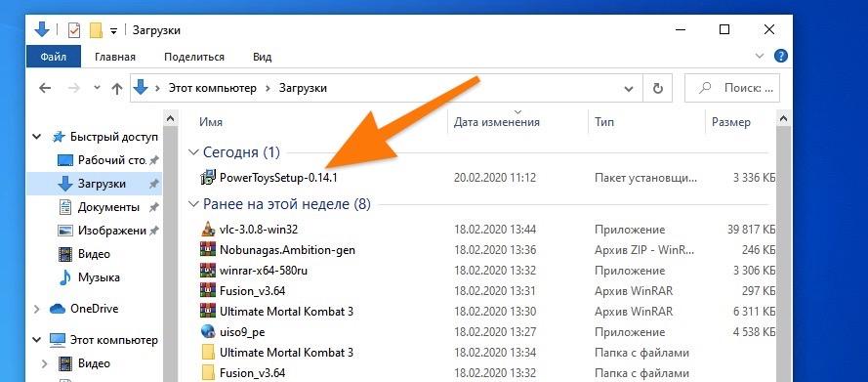Screen dimensions: 868x382
Task: Click the file list scroll up arrow
Action: pyautogui.click(x=783, y=117)
